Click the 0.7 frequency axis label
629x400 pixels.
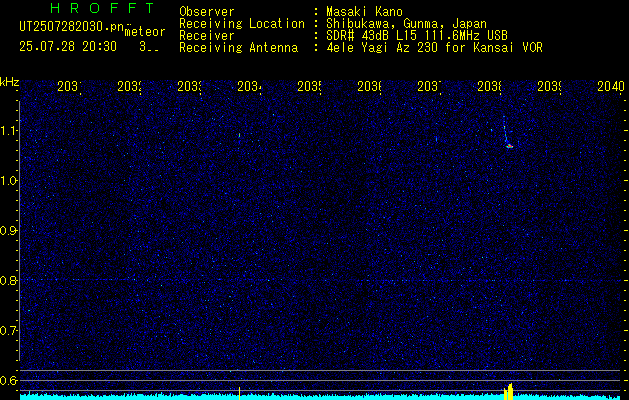coord(8,330)
